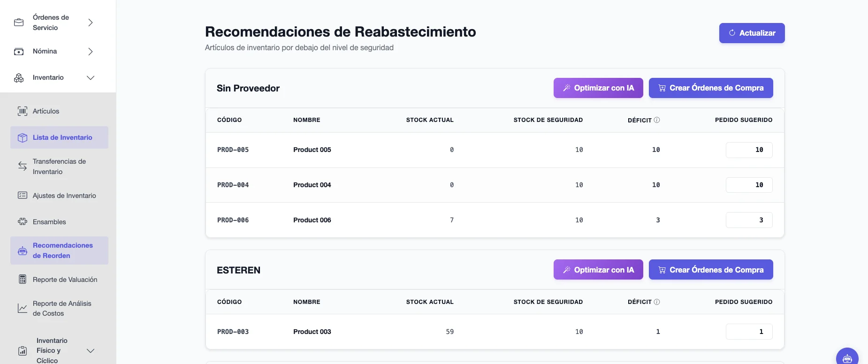
Task: Click the Reporte de Análisis de Costos chart icon
Action: coord(23,308)
